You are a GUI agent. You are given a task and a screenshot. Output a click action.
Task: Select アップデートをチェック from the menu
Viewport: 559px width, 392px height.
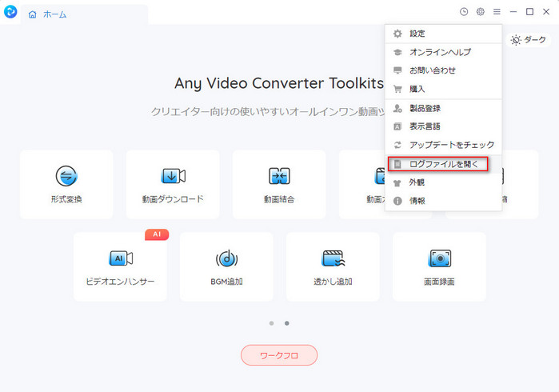coord(443,145)
